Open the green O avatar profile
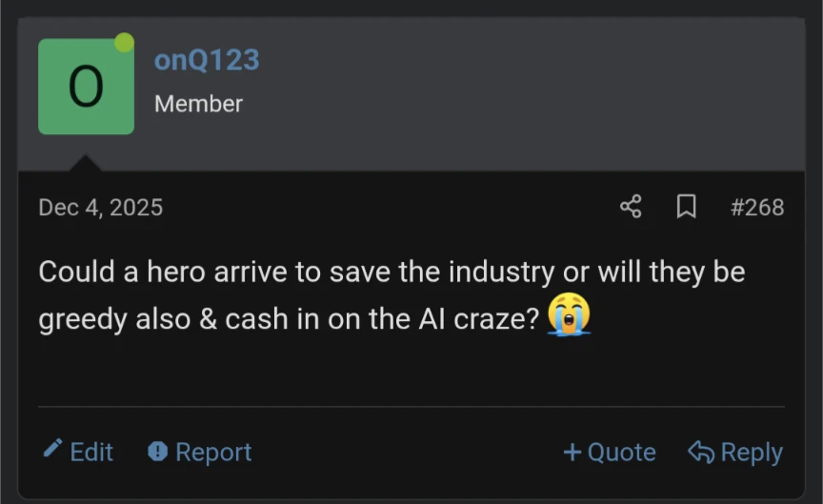Viewport: 823px width, 504px height. [86, 87]
